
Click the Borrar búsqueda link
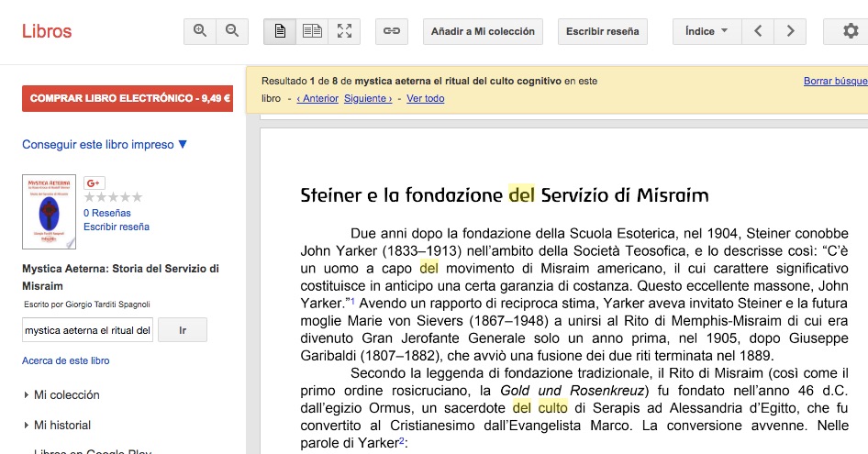tap(834, 81)
